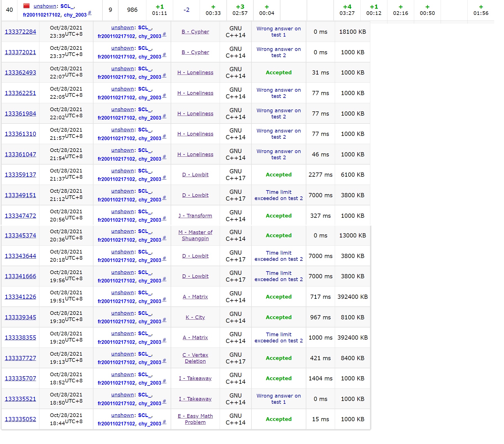This screenshot has height=444, width=504.
Task: Go to problem J - Transform
Action: (195, 216)
